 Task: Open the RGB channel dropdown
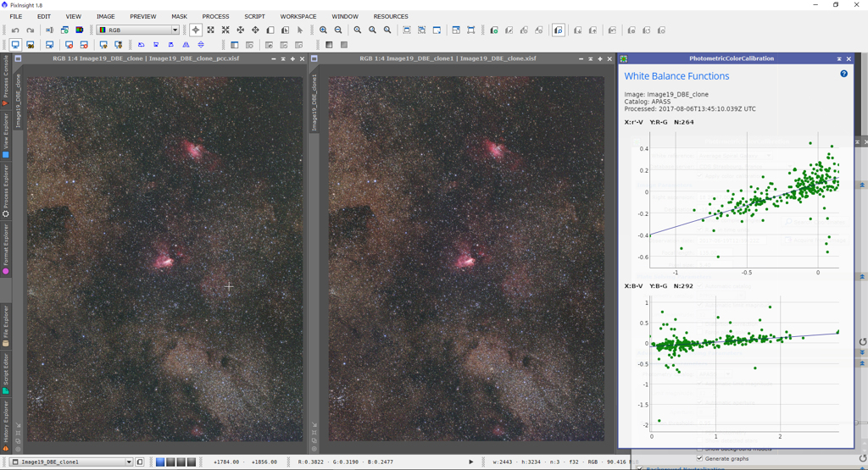click(138, 30)
